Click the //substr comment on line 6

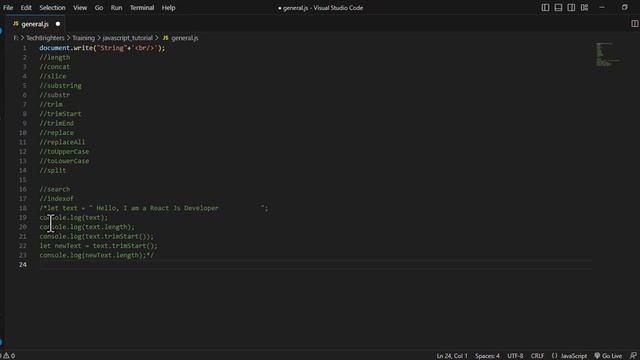55,95
